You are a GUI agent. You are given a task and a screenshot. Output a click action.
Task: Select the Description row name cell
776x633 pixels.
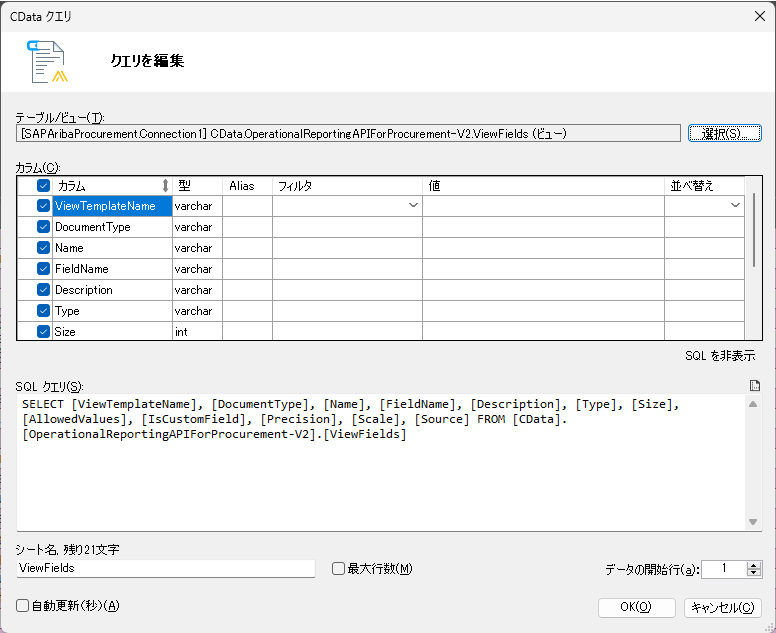[112, 290]
